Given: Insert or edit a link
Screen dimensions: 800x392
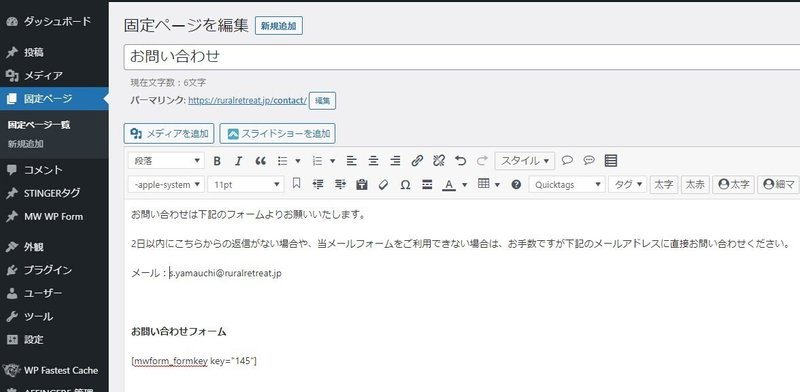Looking at the screenshot, I should point(417,161).
